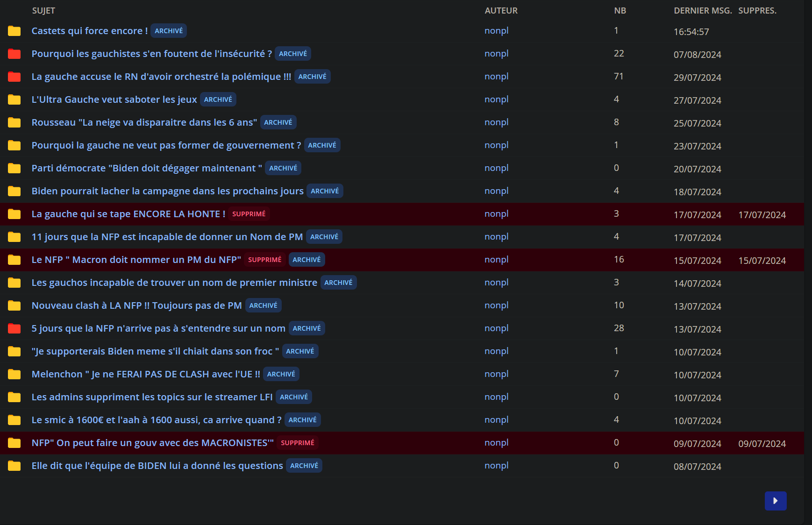Click folder icon beside 'Pourquoi la gauche ne veut pas former'
Screen dimensions: 812x525
click(14, 145)
